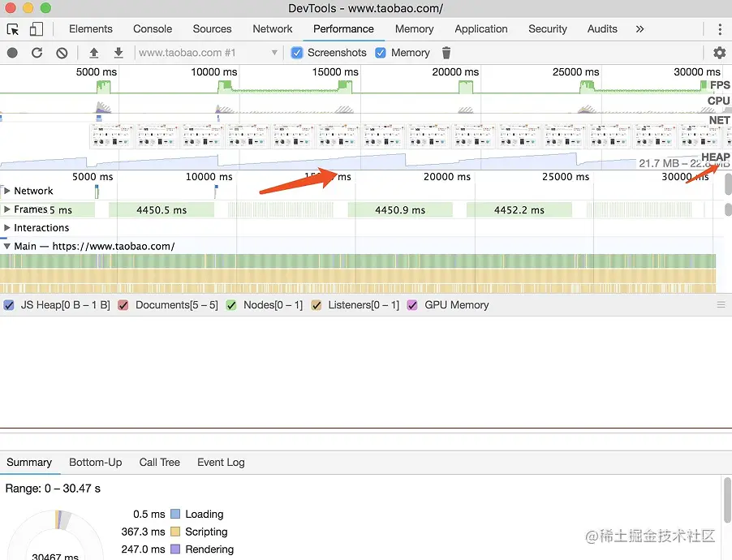Image resolution: width=732 pixels, height=560 pixels.
Task: Open capture settings gear icon
Action: click(x=719, y=53)
